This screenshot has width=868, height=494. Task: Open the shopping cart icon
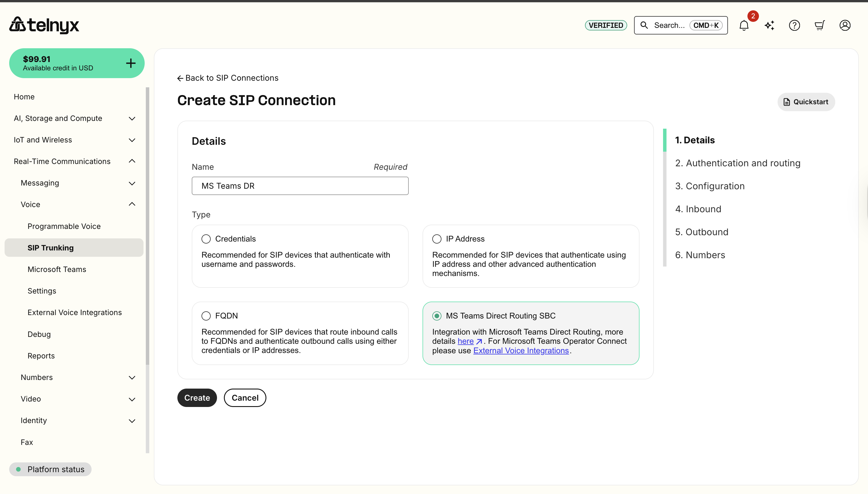tap(819, 26)
